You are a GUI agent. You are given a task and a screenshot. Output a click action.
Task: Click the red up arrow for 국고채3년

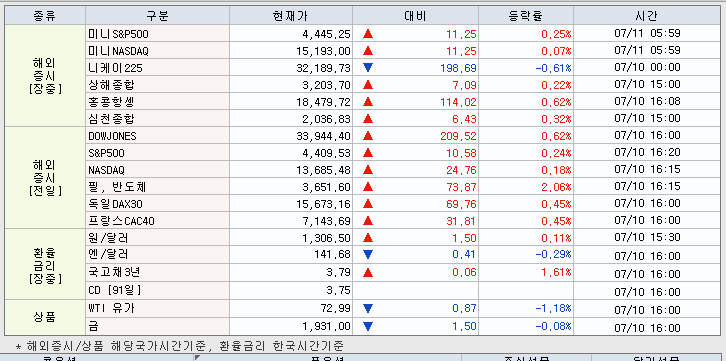pyautogui.click(x=368, y=272)
